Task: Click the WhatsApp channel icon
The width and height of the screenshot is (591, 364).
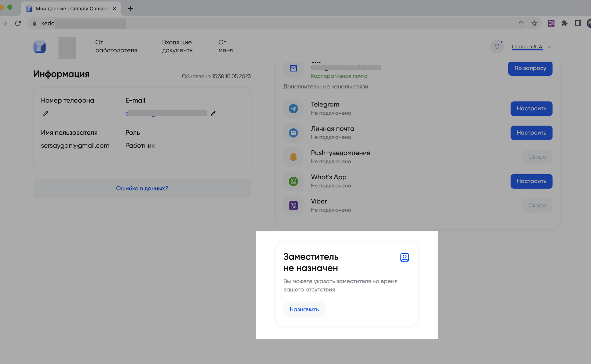Action: pyautogui.click(x=293, y=181)
